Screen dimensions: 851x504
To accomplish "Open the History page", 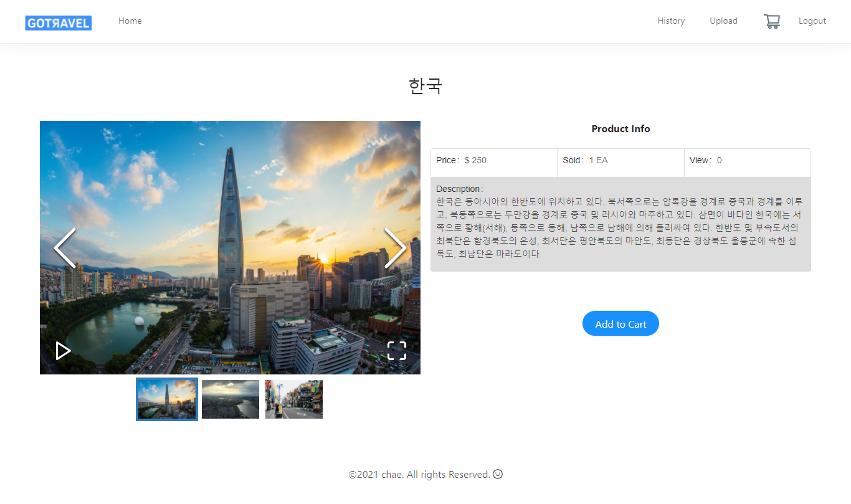I will coord(671,21).
